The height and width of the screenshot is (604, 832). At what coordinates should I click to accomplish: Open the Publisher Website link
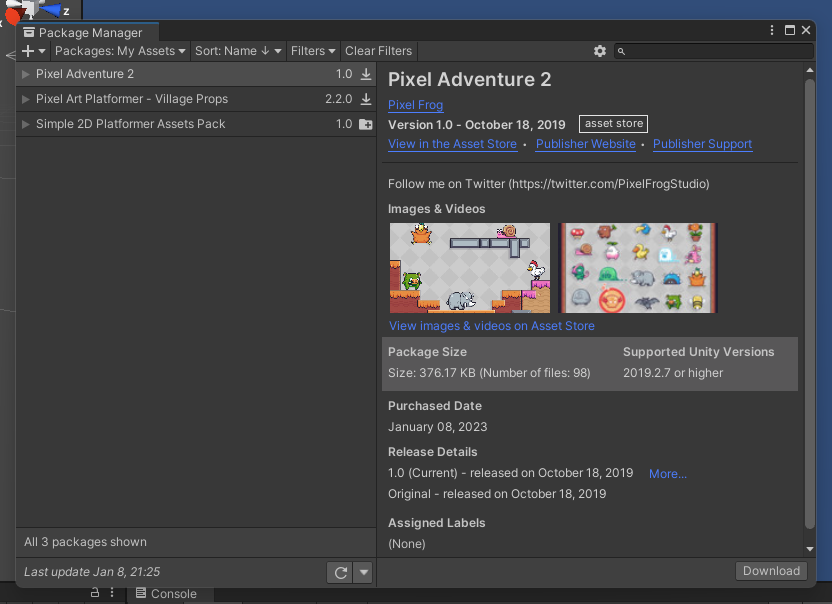pyautogui.click(x=586, y=144)
